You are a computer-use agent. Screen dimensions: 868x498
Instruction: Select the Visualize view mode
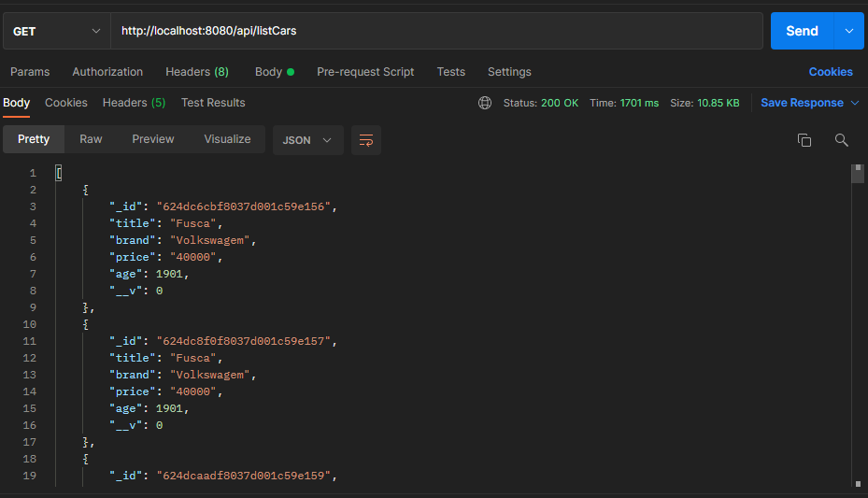pos(227,139)
